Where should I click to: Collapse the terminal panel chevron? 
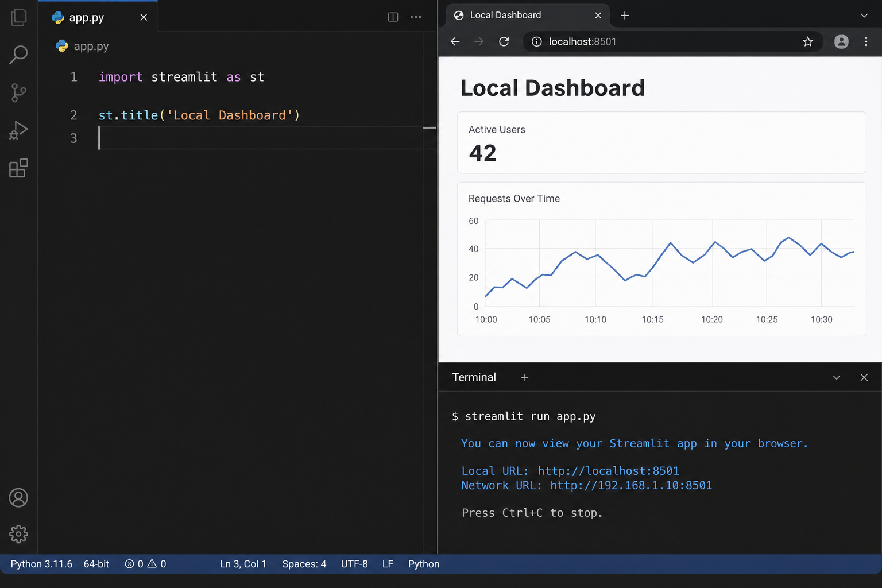click(837, 377)
